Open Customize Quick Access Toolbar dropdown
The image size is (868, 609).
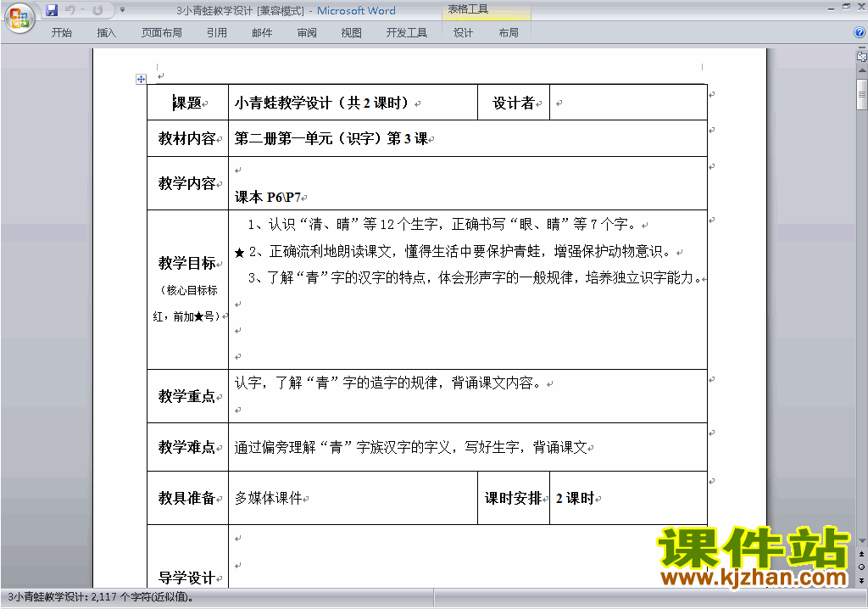[x=122, y=10]
